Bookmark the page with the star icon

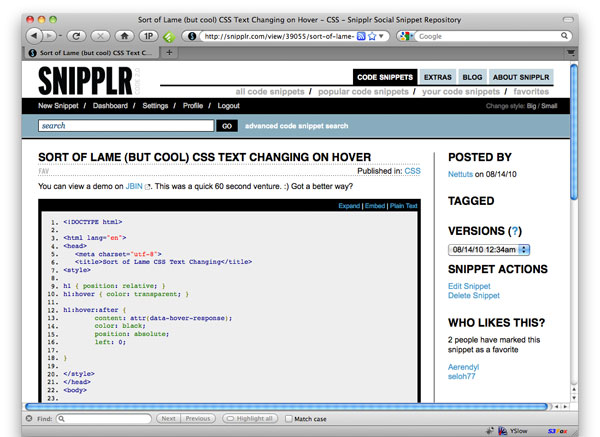click(x=372, y=36)
